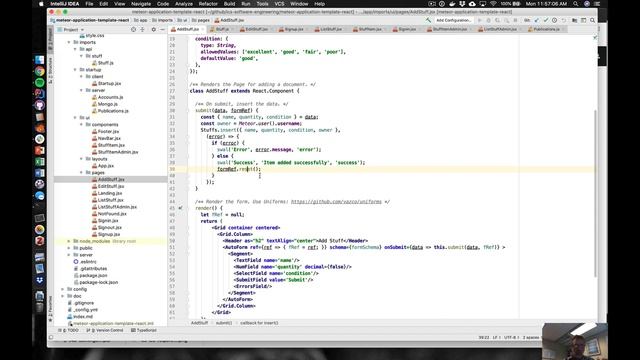
Task: Open the Add Configuration dropdown
Action: coord(453,20)
